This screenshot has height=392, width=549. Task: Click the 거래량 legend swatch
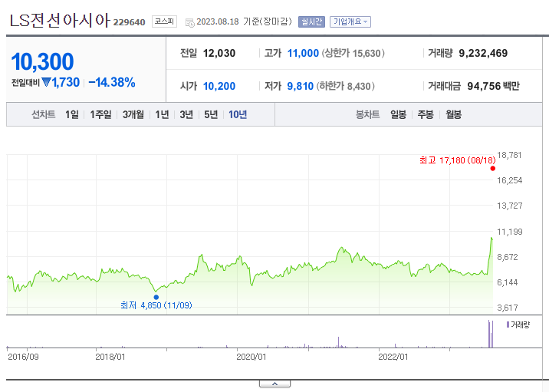tap(508, 324)
